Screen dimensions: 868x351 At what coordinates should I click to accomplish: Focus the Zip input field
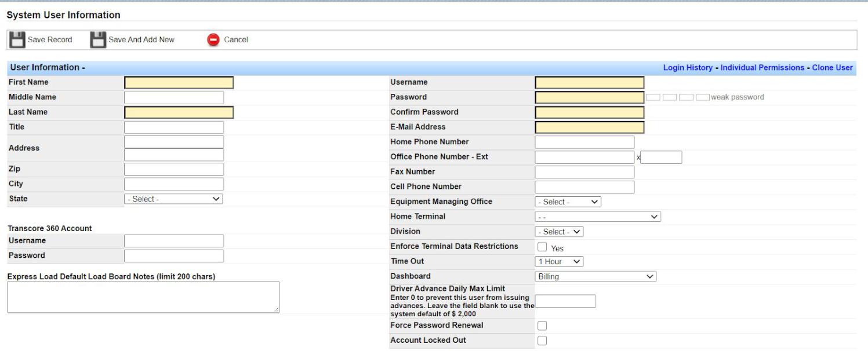point(174,169)
